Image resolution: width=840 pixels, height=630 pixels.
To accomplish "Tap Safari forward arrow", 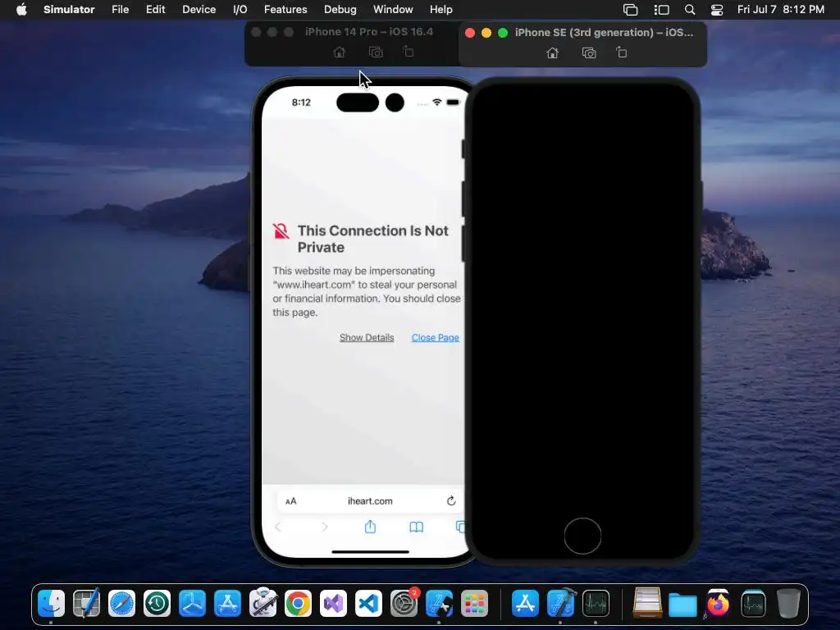I will pos(325,527).
